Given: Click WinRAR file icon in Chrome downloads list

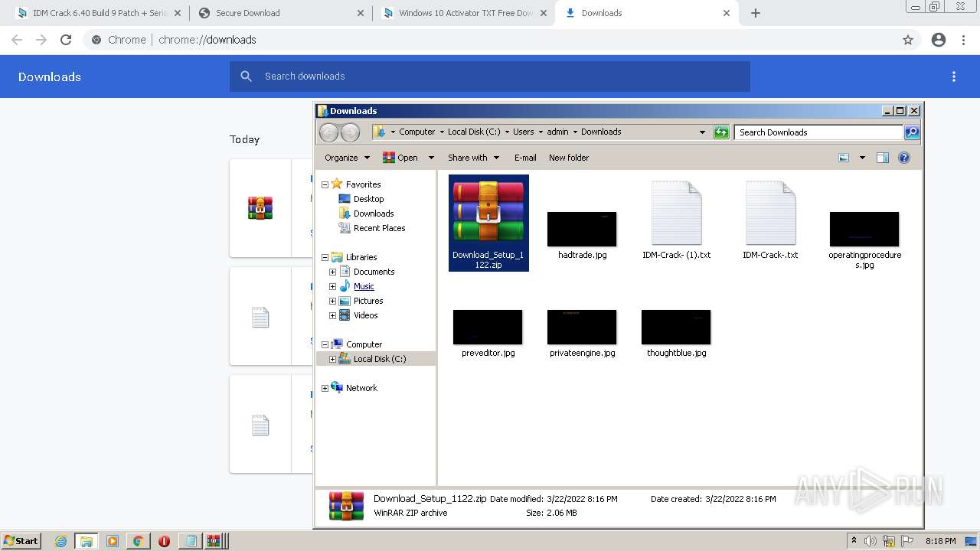Looking at the screenshot, I should coord(260,208).
